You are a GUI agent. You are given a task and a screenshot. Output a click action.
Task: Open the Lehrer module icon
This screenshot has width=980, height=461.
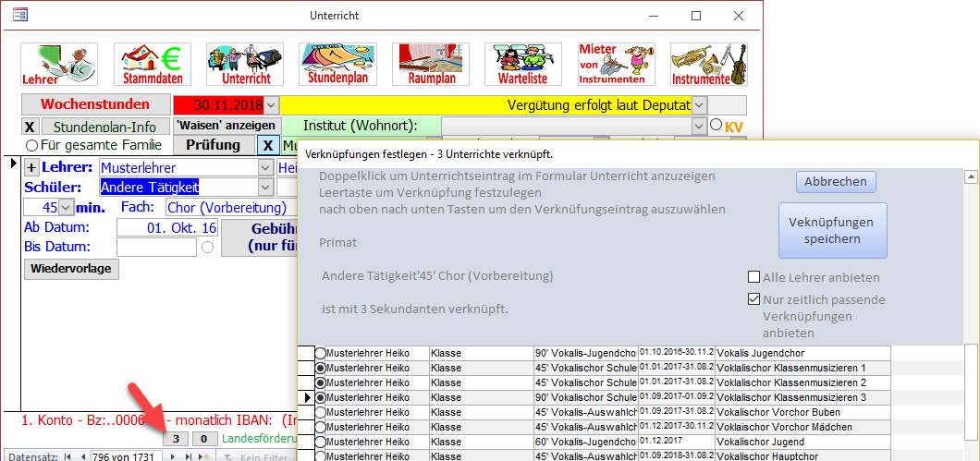pyautogui.click(x=59, y=64)
